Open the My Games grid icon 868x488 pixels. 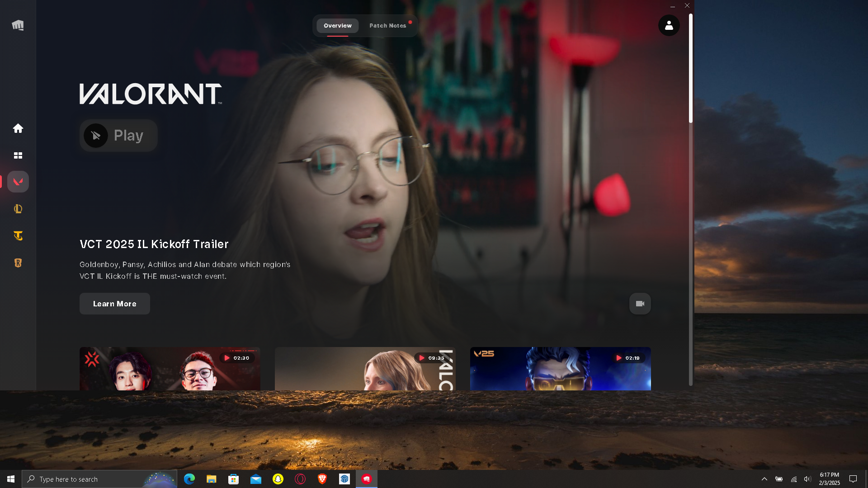click(18, 155)
